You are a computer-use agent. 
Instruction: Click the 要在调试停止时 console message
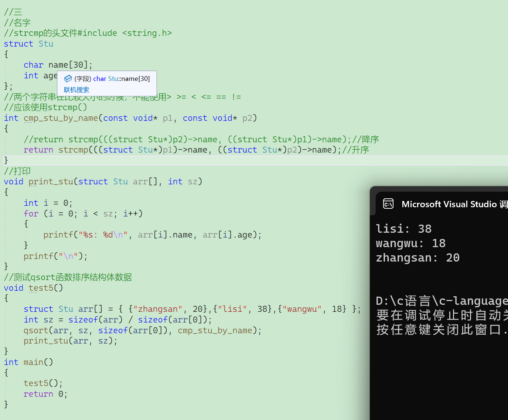pyautogui.click(x=442, y=315)
